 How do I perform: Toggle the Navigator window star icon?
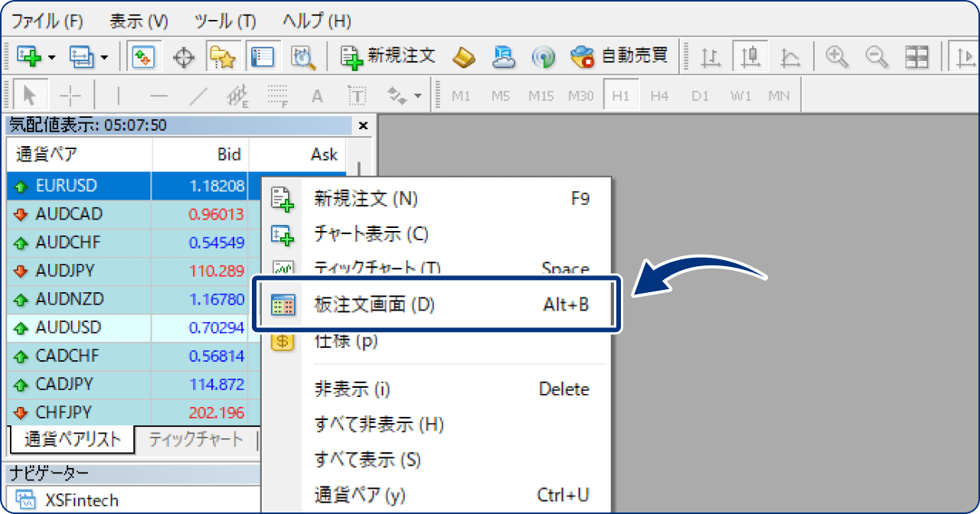[220, 55]
